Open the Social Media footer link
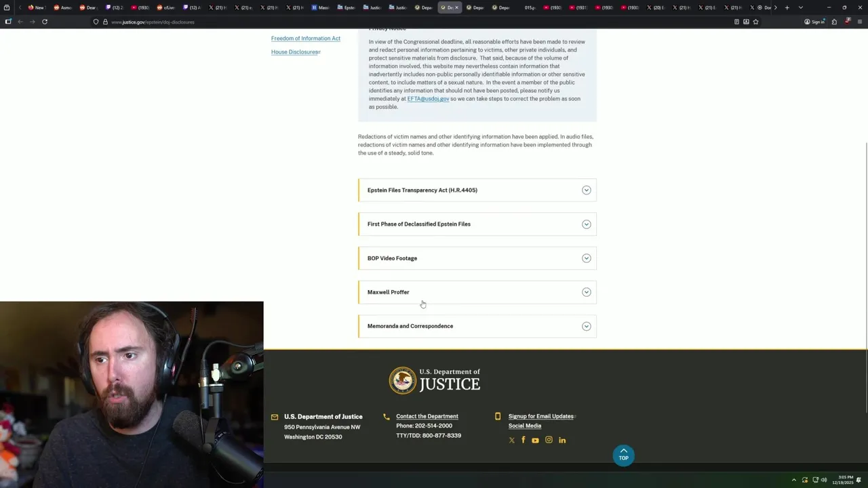Viewport: 868px width, 488px height. click(525, 426)
